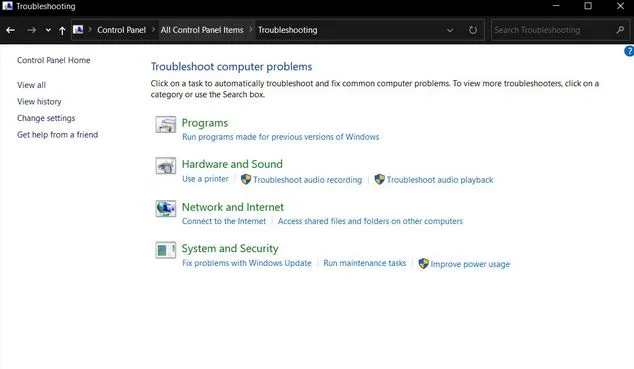
Task: Click the shield icon beside Troubleshoot audio recording
Action: click(246, 179)
